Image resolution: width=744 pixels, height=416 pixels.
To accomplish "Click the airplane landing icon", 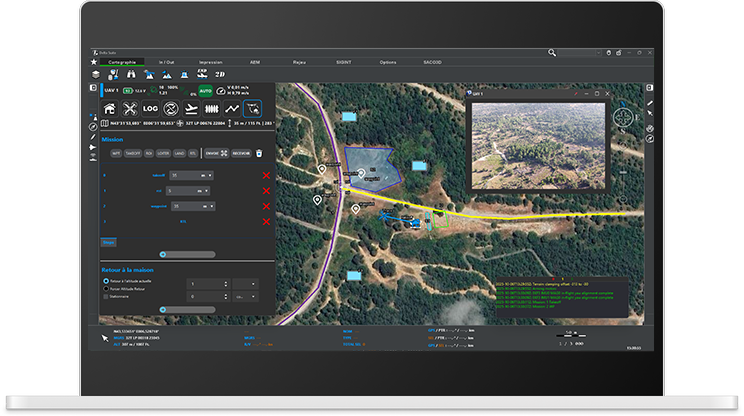I will point(190,108).
